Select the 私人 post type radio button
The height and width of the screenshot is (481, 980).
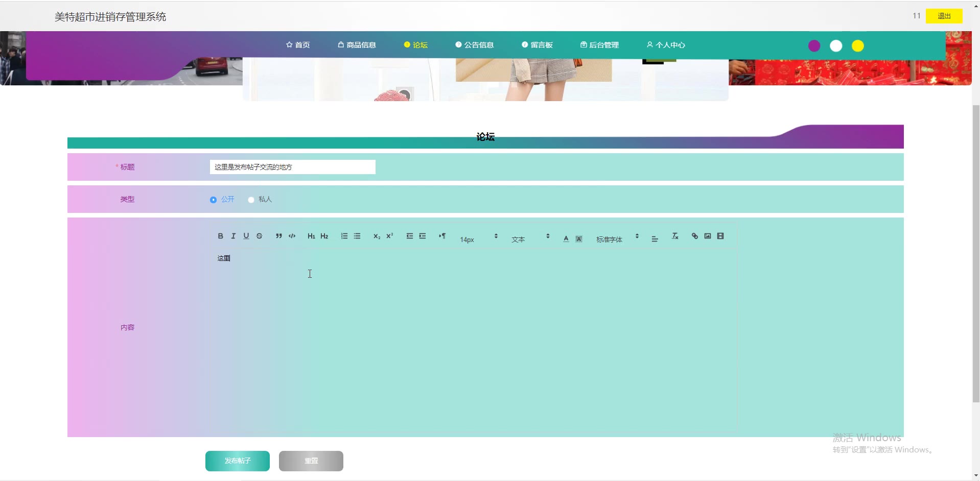tap(251, 200)
